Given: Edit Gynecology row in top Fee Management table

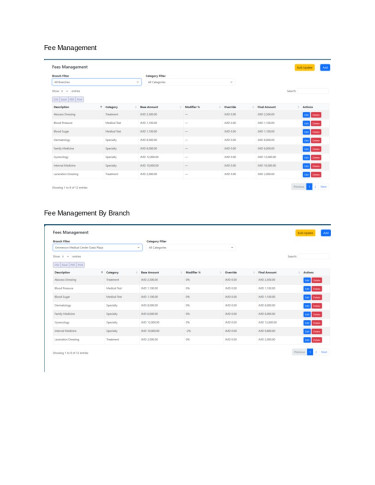Looking at the screenshot, I should 306,158.
